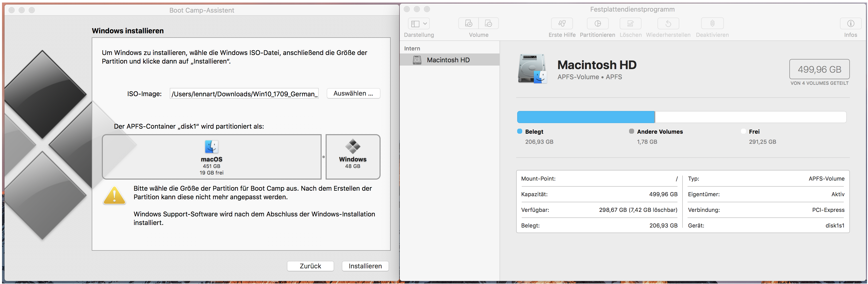The width and height of the screenshot is (868, 284).
Task: Click the Löschen toolbar icon
Action: 630,24
